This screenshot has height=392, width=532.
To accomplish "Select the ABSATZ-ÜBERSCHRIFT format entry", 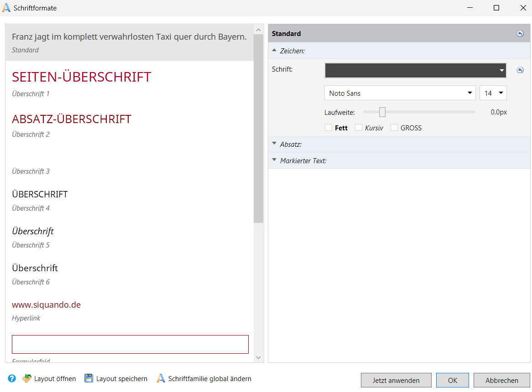I will [72, 119].
